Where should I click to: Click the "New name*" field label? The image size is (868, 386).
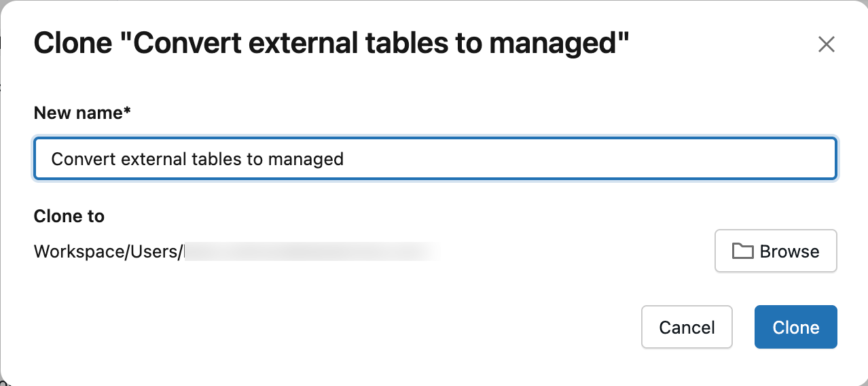pyautogui.click(x=82, y=113)
